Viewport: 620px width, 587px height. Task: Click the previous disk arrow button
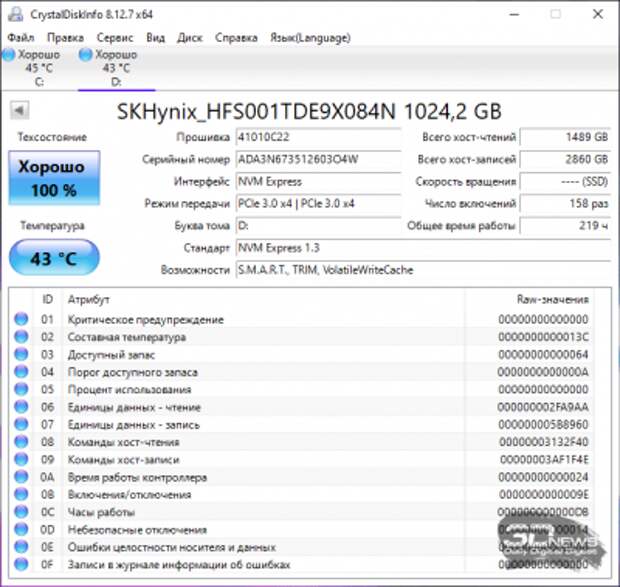[x=19, y=110]
